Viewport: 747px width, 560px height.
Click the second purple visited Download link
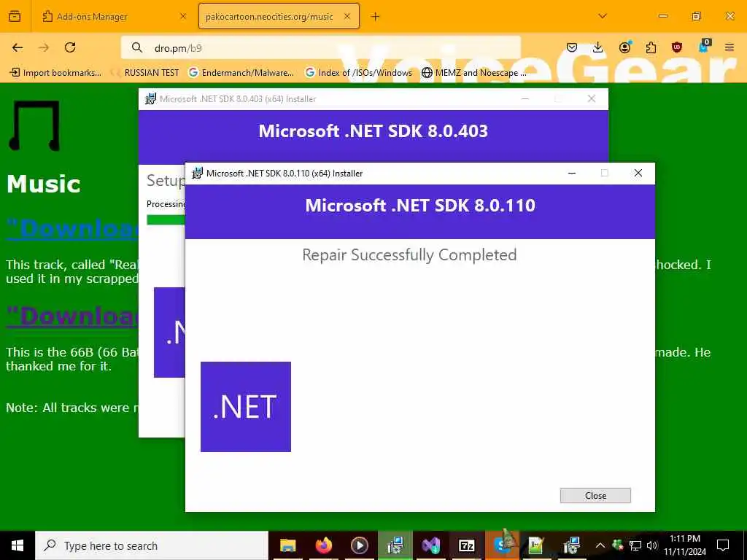72,316
